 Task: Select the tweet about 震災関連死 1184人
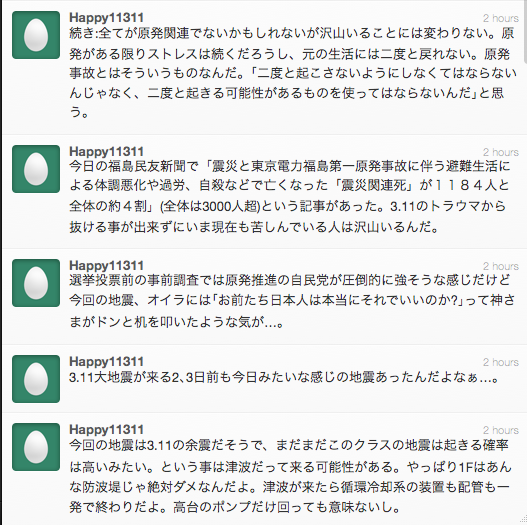click(290, 196)
